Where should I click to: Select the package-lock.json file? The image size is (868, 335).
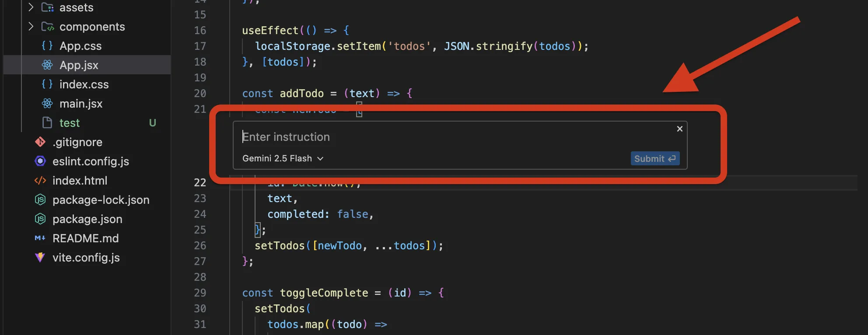coord(101,200)
